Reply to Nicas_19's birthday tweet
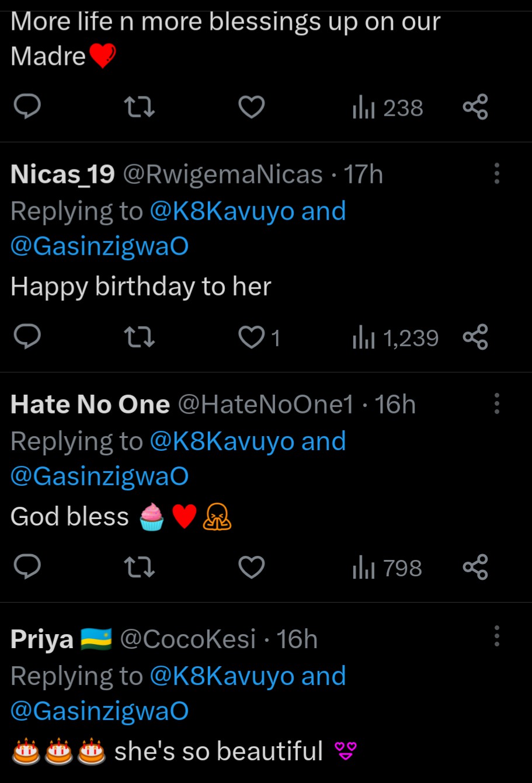 pyautogui.click(x=27, y=337)
